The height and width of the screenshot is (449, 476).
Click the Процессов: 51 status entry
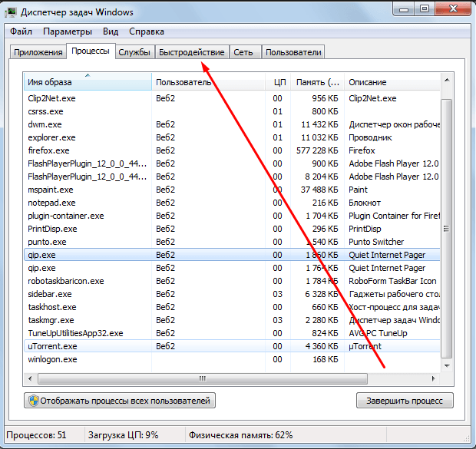tap(36, 435)
